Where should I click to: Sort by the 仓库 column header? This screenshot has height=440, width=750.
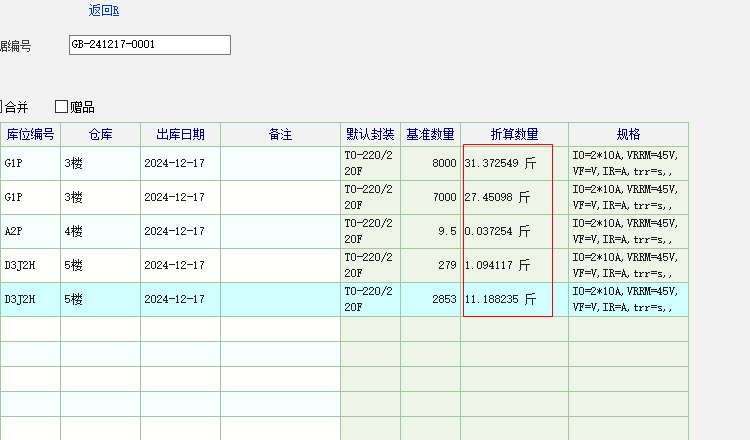click(100, 134)
